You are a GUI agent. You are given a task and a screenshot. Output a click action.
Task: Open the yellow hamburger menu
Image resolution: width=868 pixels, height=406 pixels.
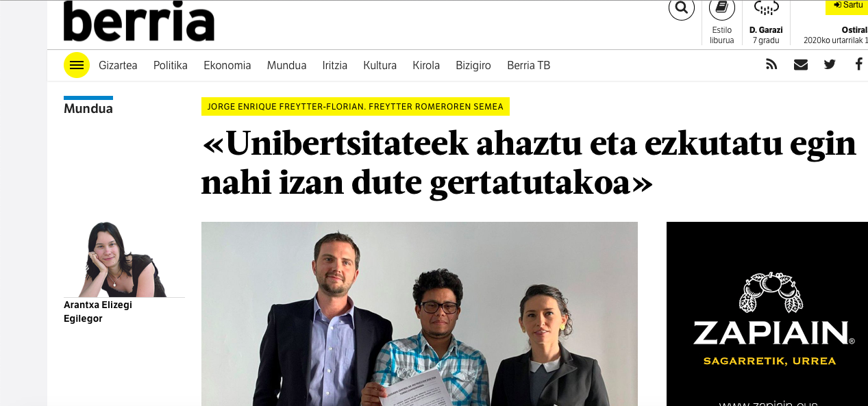pos(77,65)
